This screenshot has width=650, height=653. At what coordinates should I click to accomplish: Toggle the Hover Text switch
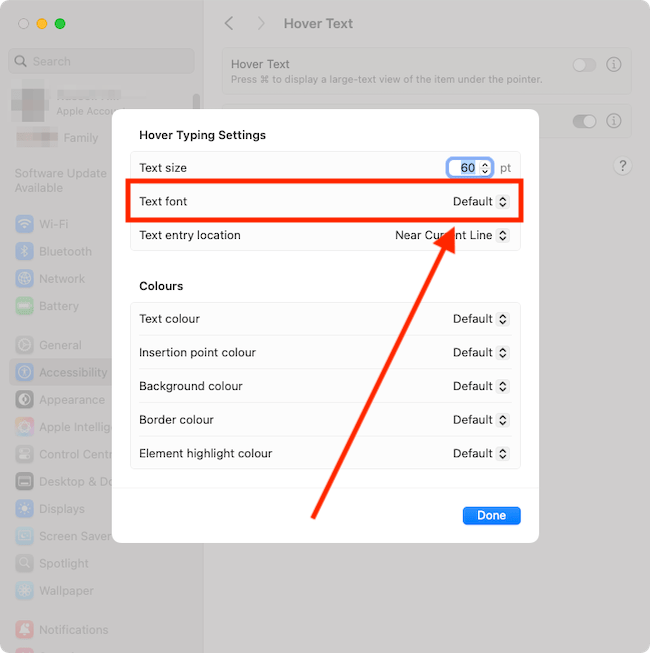coord(584,65)
